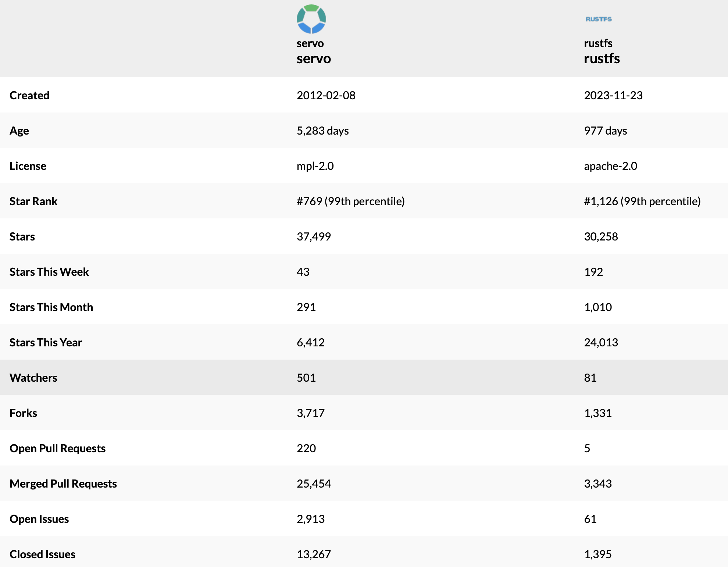Click servo's closed issues value '13,267'
The width and height of the screenshot is (728, 567).
[314, 554]
